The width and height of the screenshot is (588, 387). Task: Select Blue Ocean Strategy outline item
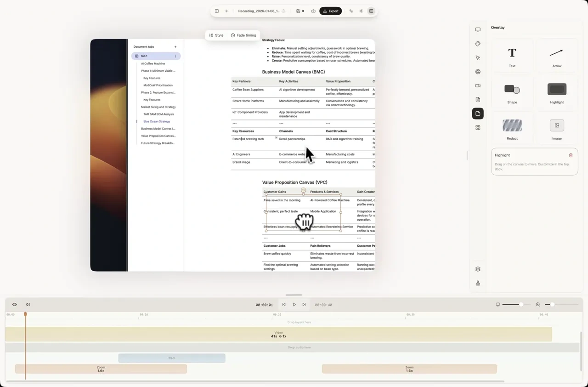[157, 121]
